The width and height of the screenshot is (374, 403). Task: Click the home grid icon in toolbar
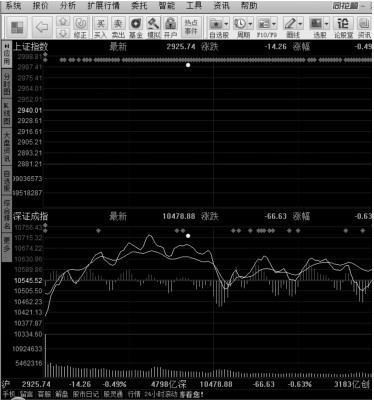coord(17,27)
